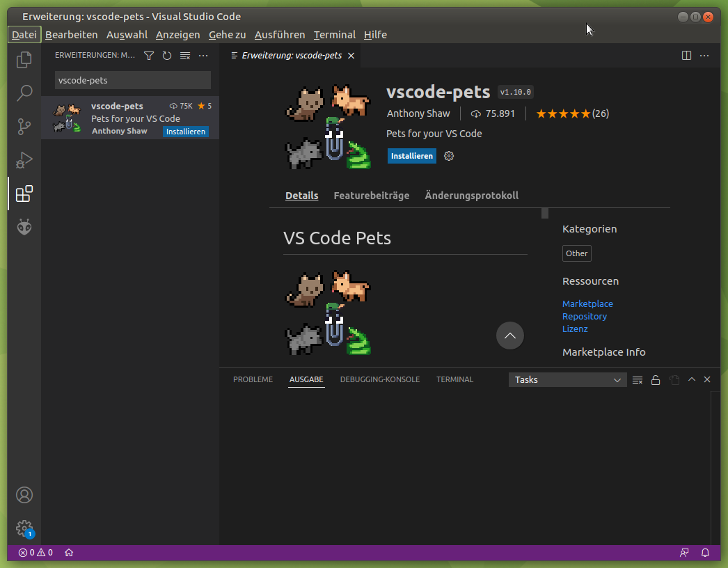Screen dimensions: 728x568
Task: Filter extensions with the funnel icon
Action: pyautogui.click(x=149, y=56)
